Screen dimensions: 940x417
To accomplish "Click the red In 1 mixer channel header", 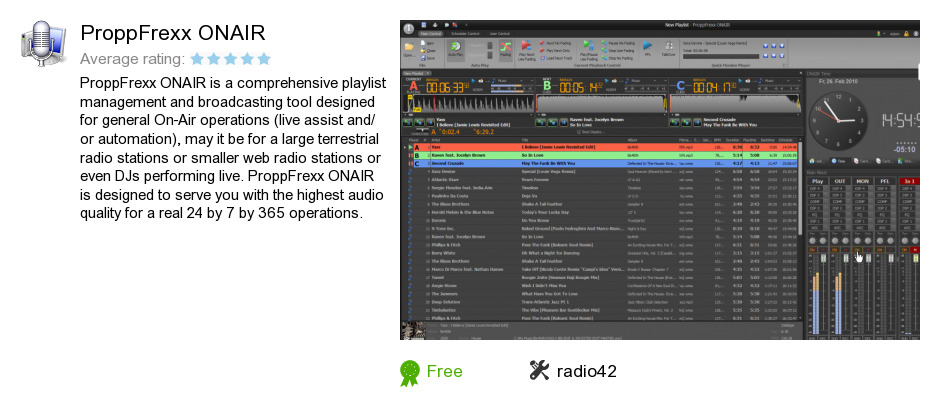I will click(x=909, y=181).
